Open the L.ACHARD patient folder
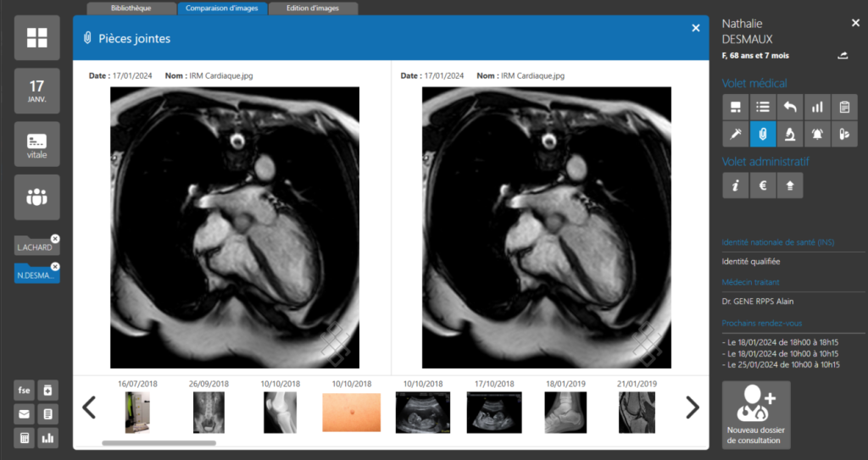Screen dimensions: 868x460 pyautogui.click(x=36, y=247)
